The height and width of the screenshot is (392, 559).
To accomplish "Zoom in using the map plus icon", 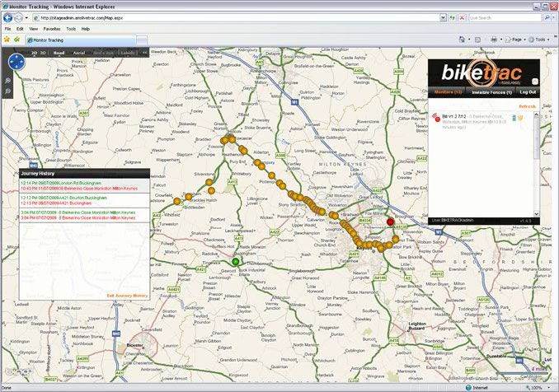I will (x=7, y=81).
